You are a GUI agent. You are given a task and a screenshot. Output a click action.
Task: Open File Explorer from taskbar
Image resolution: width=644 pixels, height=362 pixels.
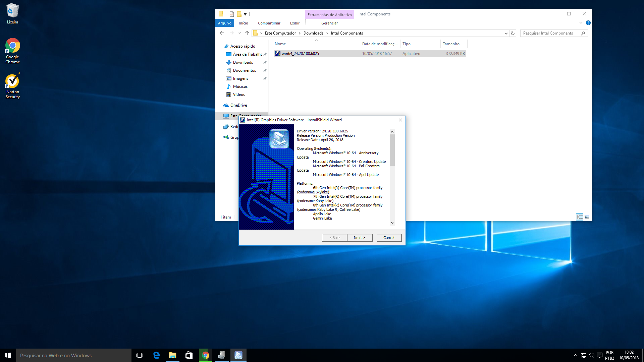coord(173,355)
